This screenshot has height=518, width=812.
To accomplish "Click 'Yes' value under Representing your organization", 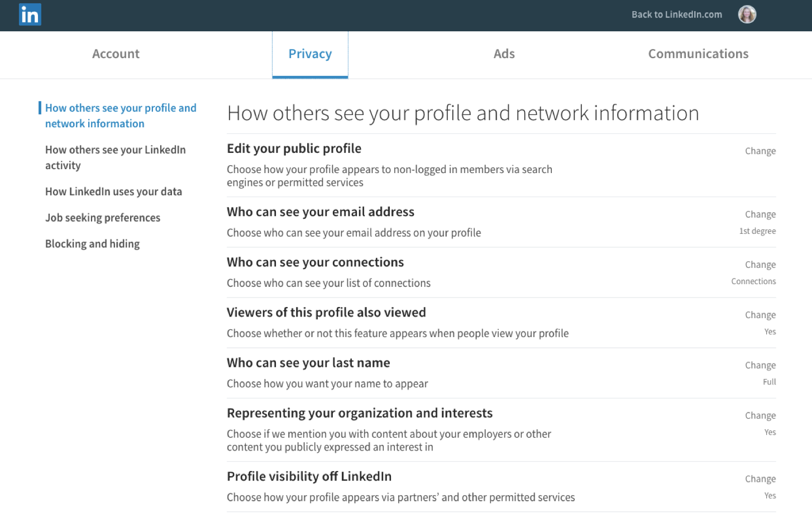I will pos(770,432).
